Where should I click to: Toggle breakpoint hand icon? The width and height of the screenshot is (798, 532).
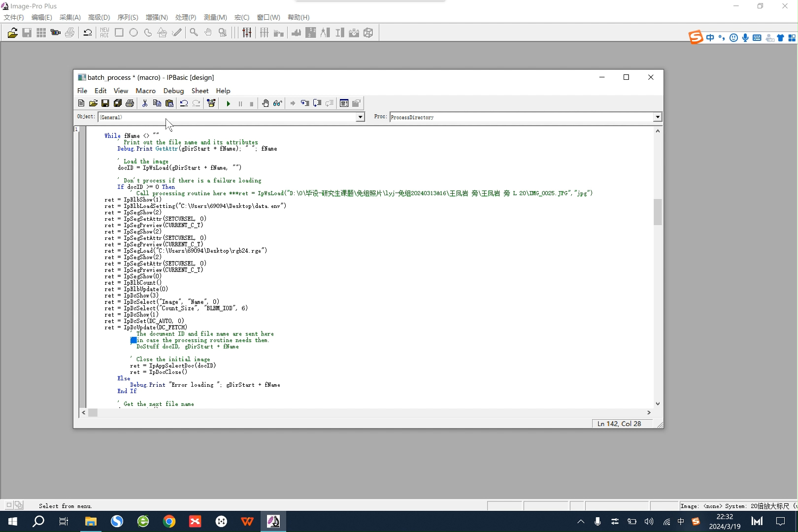266,103
